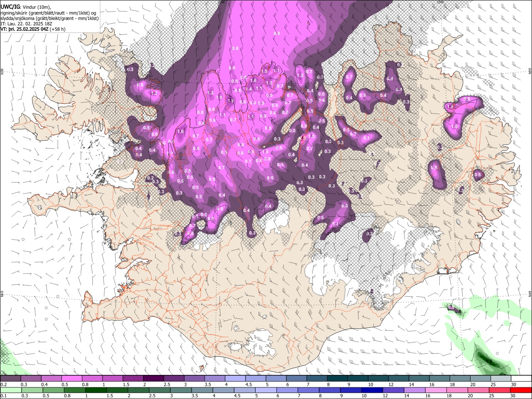532x399 pixels.
Task: Select the upper-row dark teal swatch starting at 8
Action: (337, 379)
